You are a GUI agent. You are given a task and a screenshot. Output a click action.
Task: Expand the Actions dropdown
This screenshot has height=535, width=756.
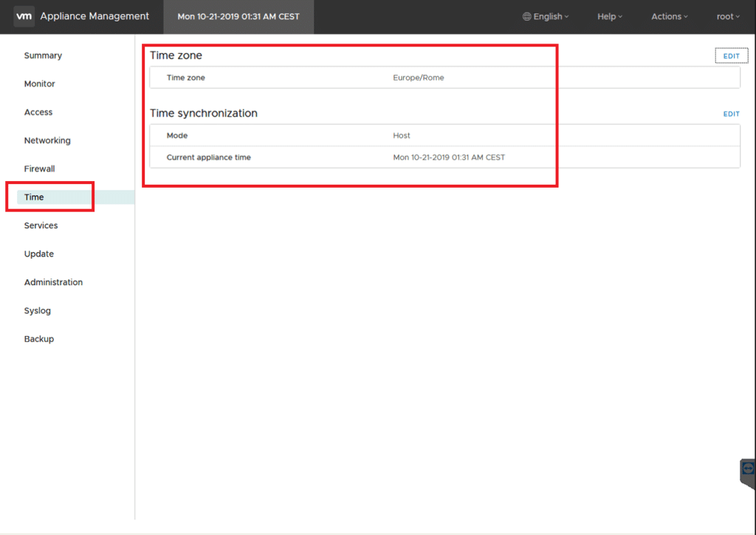[669, 16]
